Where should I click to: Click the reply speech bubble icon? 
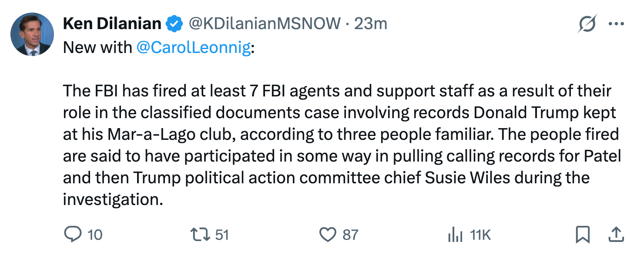(72, 235)
